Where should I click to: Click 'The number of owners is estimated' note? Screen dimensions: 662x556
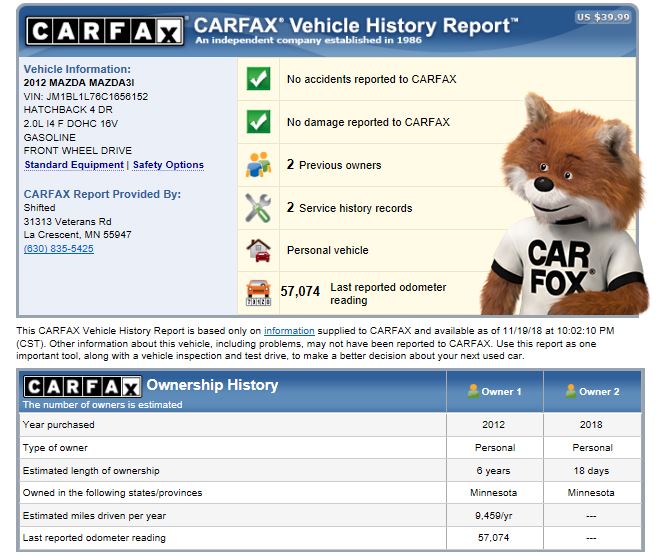pyautogui.click(x=103, y=404)
